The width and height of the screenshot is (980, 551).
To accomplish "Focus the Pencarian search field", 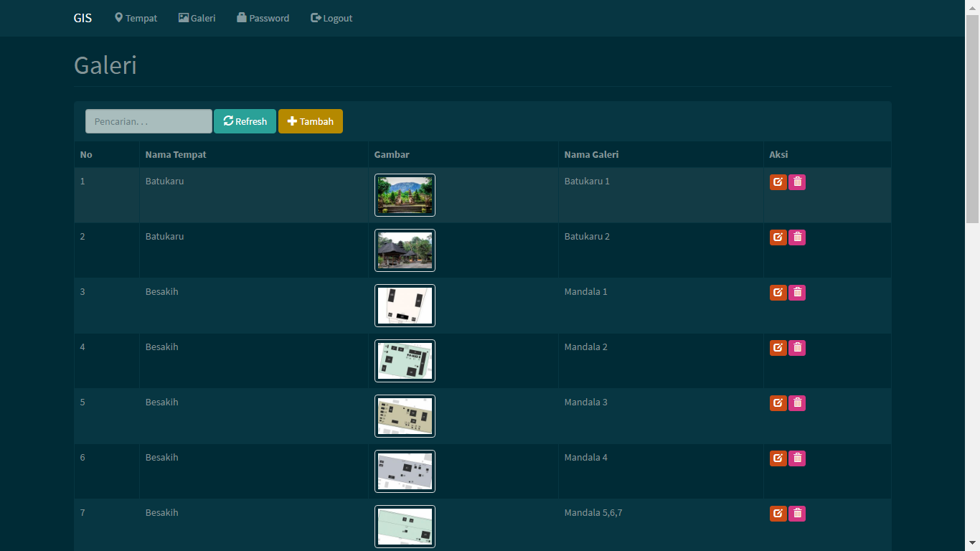I will coord(149,121).
